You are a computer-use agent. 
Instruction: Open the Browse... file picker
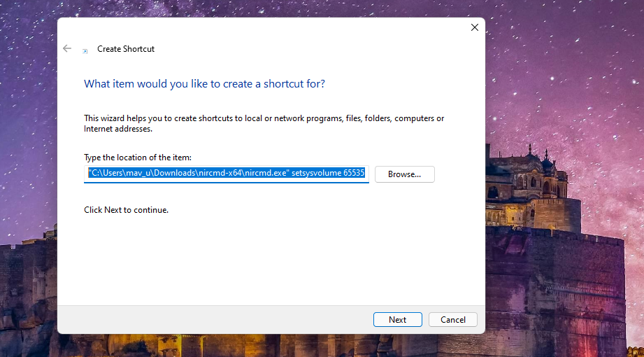click(x=405, y=174)
